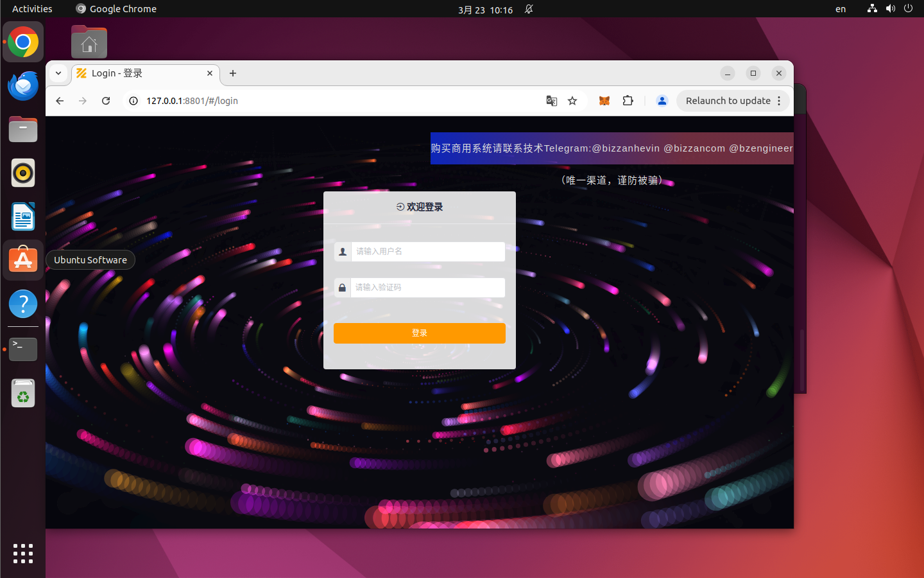Click the volume speaker icon

pos(890,9)
